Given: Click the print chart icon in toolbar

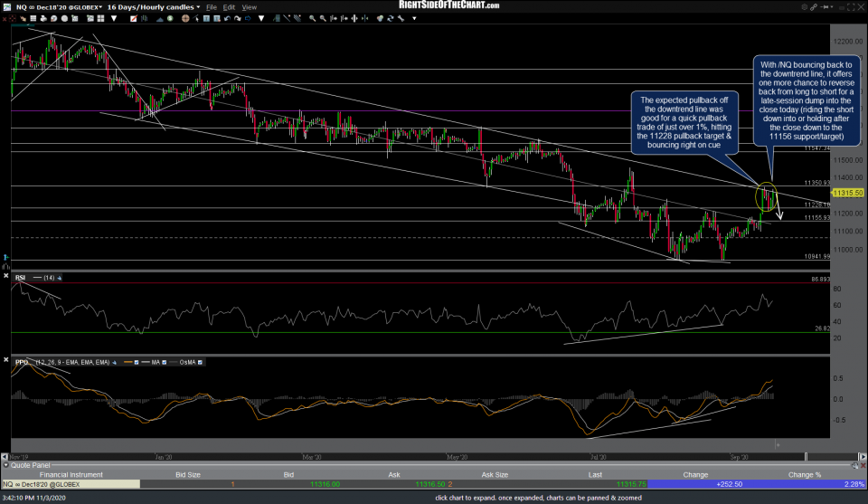Looking at the screenshot, I should pyautogui.click(x=43, y=18).
